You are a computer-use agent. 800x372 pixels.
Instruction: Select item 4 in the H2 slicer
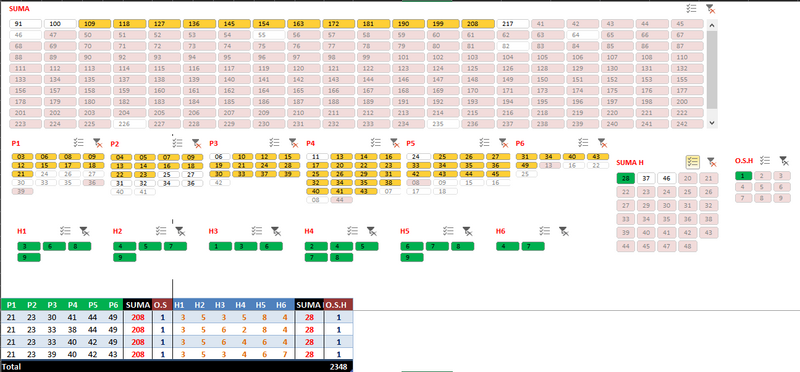(124, 246)
